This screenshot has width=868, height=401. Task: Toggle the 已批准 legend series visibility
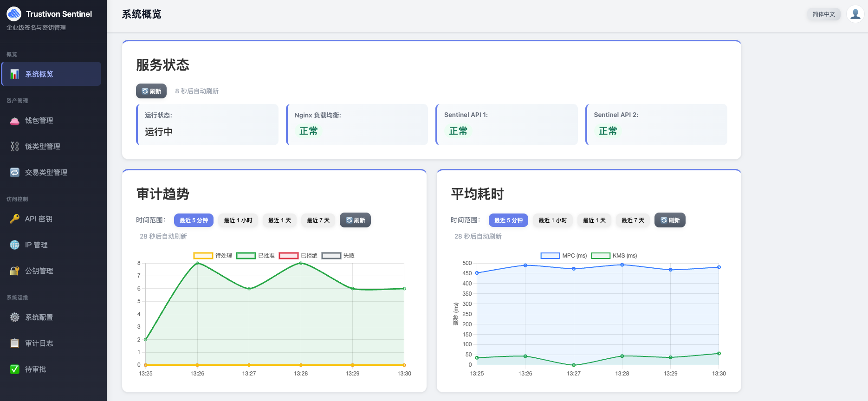click(x=255, y=256)
